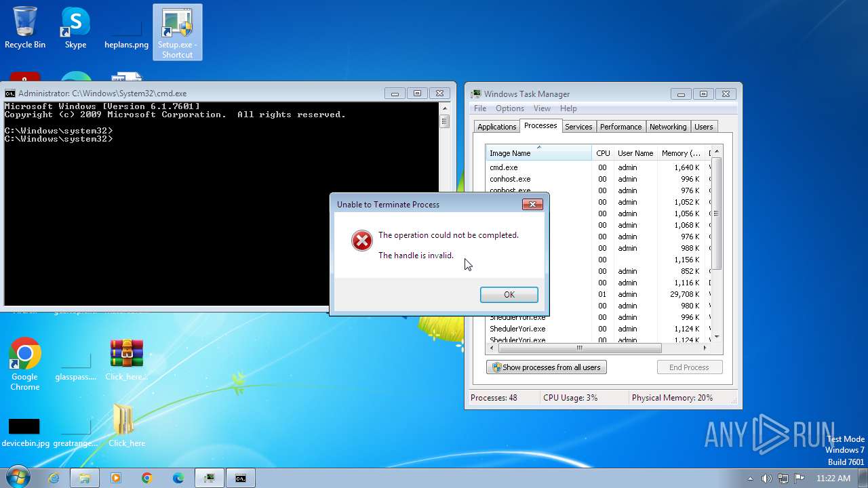Click the End Process button

click(x=689, y=367)
